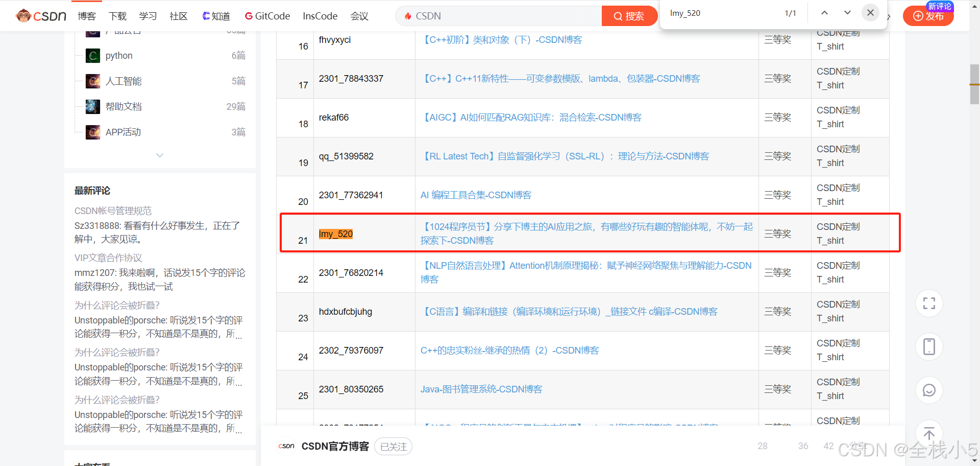
Task: Close the browser find bar
Action: click(x=870, y=13)
